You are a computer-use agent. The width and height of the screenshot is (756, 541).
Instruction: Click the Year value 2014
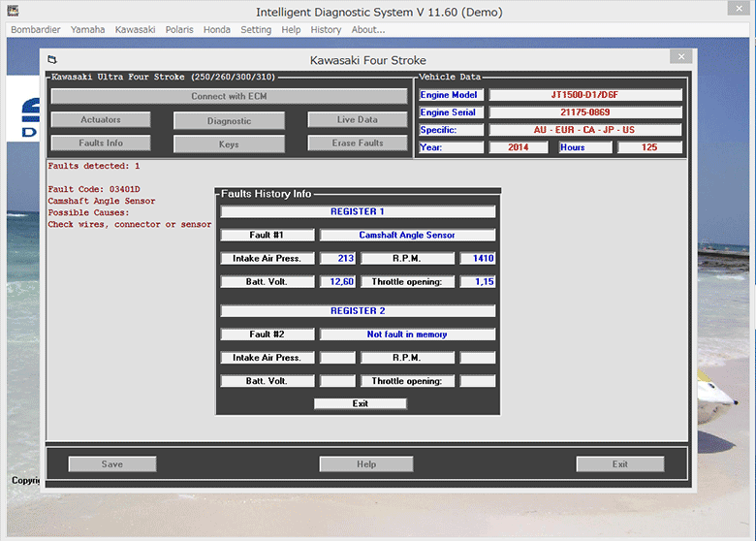[x=519, y=147]
